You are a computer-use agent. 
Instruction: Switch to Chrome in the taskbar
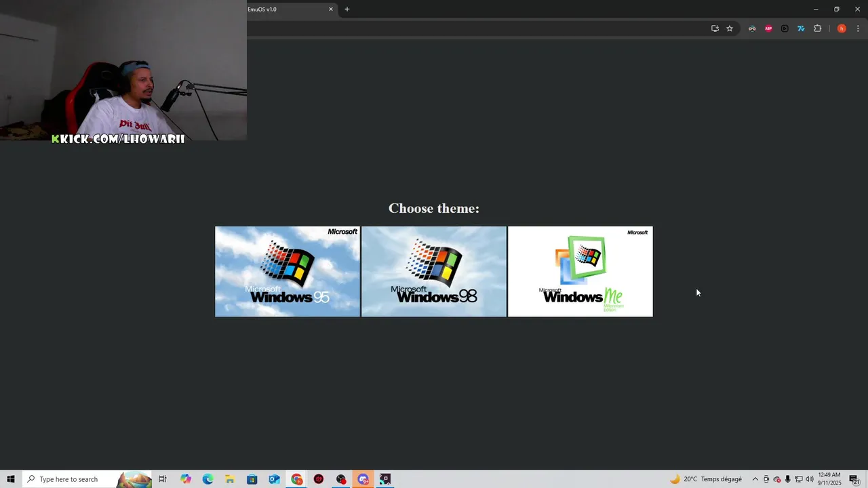pos(297,479)
